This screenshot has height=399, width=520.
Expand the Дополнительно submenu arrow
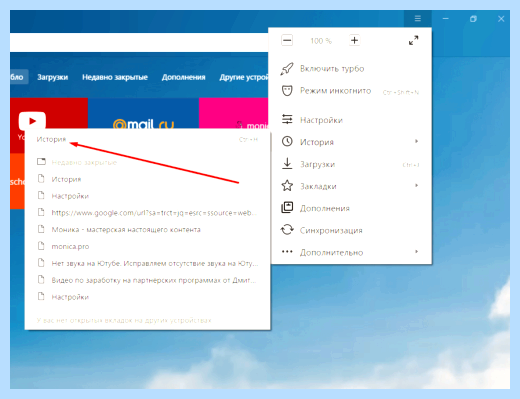[416, 252]
